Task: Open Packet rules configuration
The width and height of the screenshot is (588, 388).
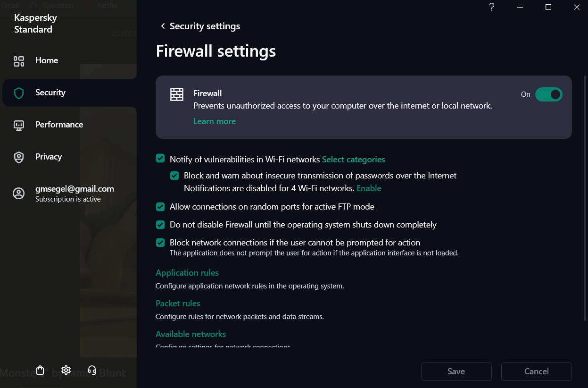Action: (x=178, y=304)
